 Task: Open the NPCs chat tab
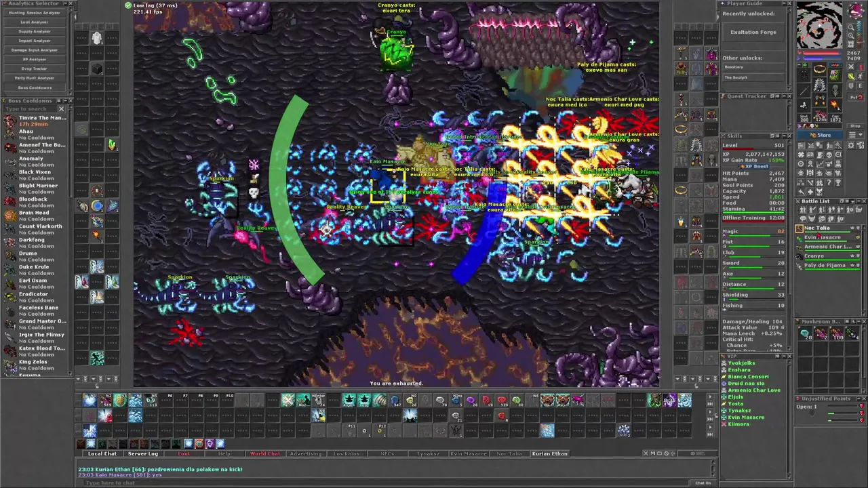pyautogui.click(x=387, y=453)
